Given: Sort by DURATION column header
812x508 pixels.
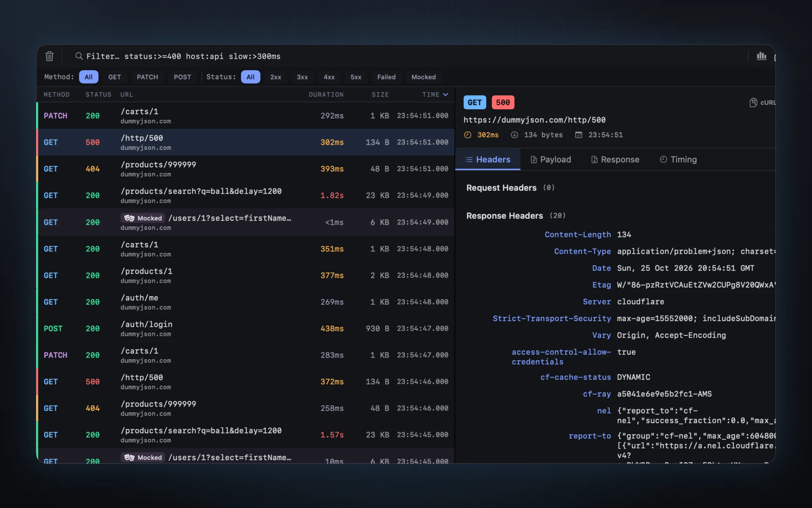Looking at the screenshot, I should click(326, 94).
